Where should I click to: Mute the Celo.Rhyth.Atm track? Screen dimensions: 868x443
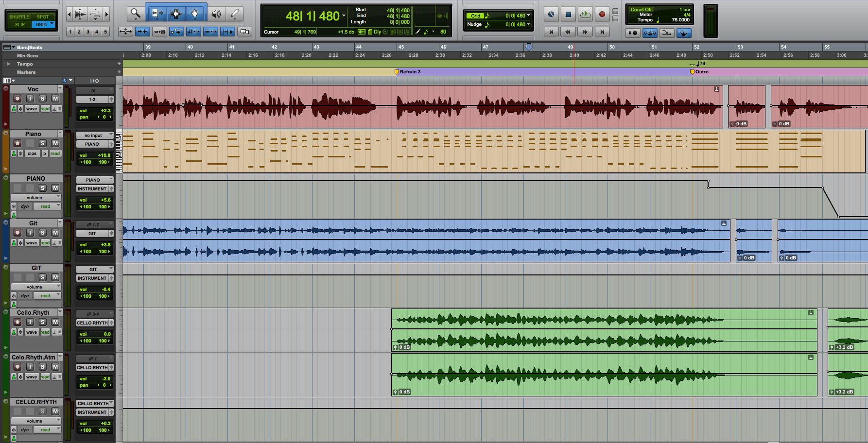click(x=55, y=367)
